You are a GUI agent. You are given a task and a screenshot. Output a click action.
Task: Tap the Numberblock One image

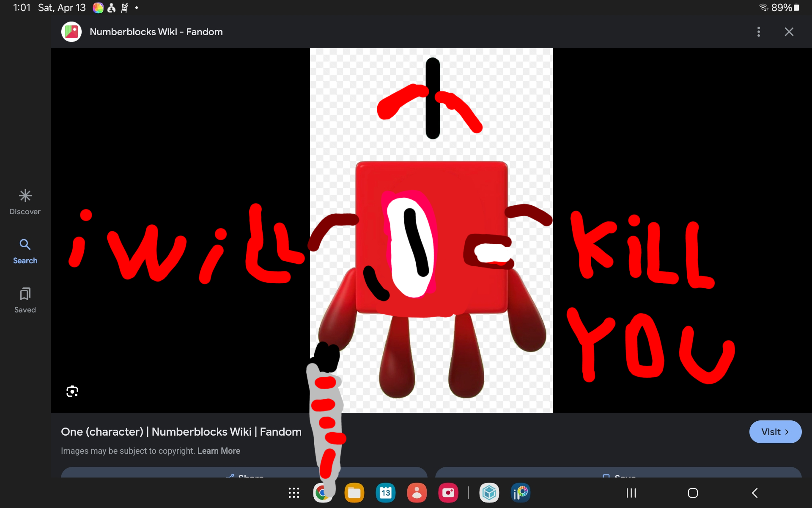point(431,230)
